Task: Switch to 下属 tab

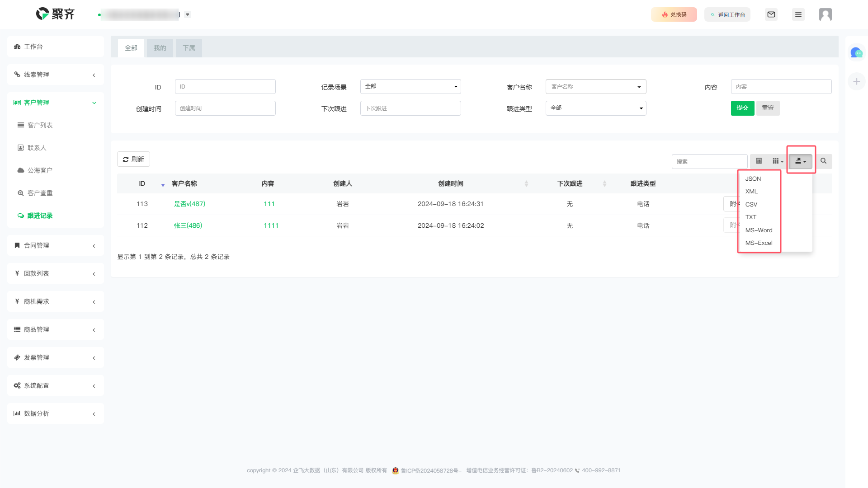Action: [189, 48]
